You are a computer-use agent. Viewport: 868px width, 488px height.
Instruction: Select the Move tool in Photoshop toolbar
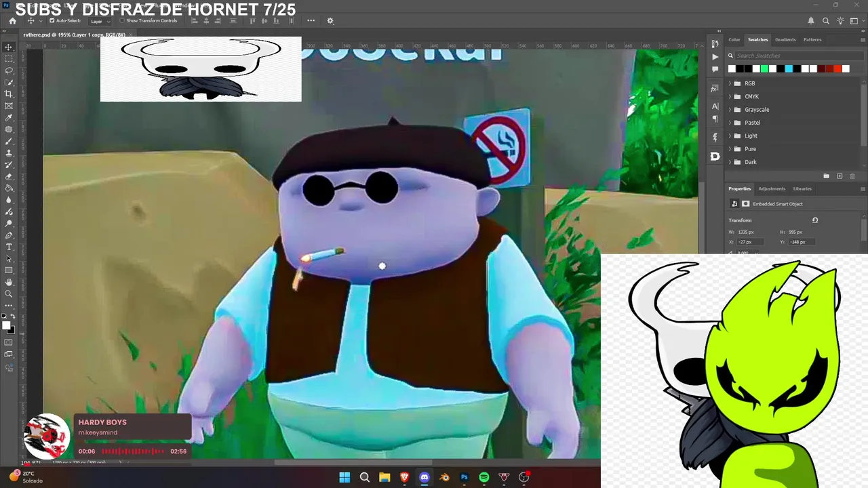[x=9, y=47]
